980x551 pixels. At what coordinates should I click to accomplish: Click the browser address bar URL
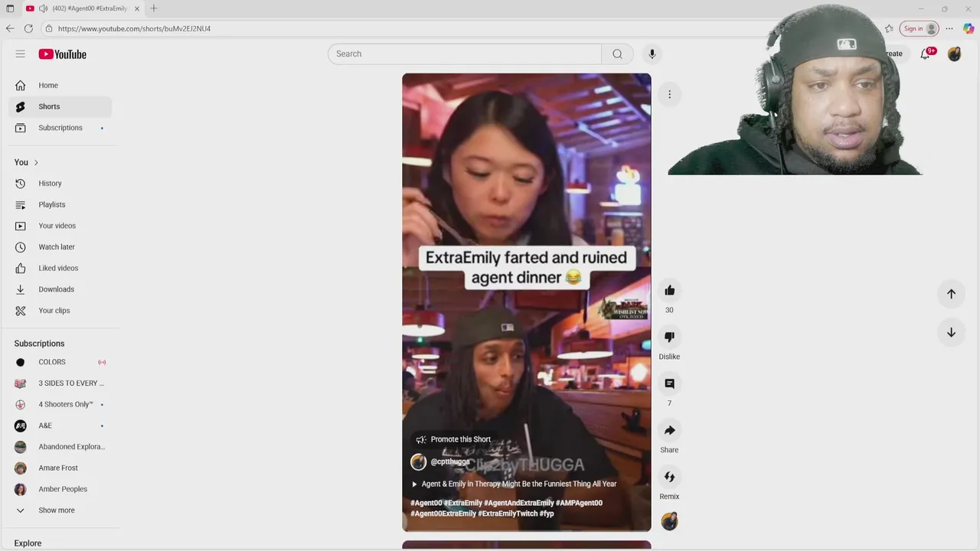pyautogui.click(x=134, y=28)
